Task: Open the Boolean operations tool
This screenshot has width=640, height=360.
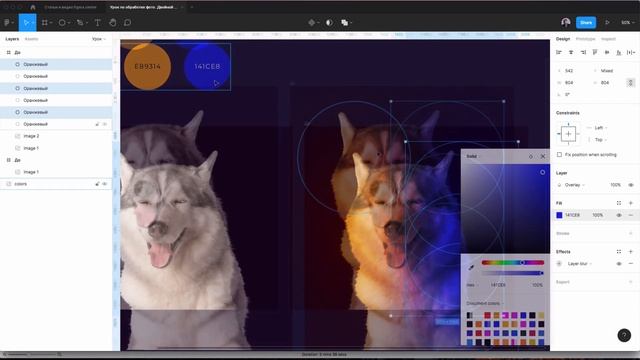Action: pos(345,23)
